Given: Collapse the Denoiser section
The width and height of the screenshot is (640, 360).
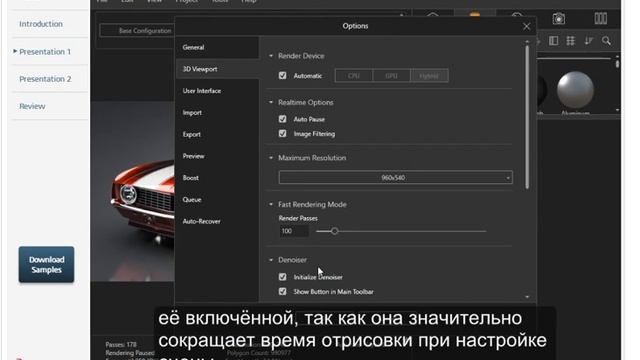Looking at the screenshot, I should (271, 260).
